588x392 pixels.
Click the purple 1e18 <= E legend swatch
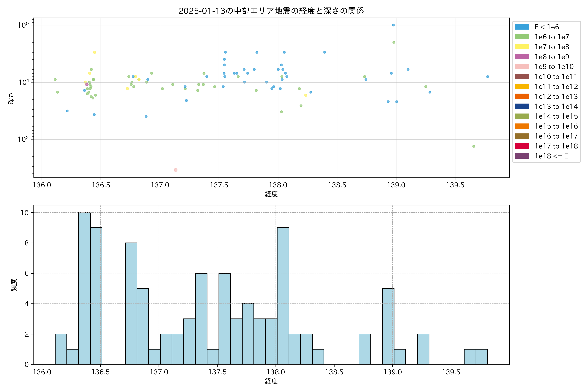pyautogui.click(x=522, y=156)
